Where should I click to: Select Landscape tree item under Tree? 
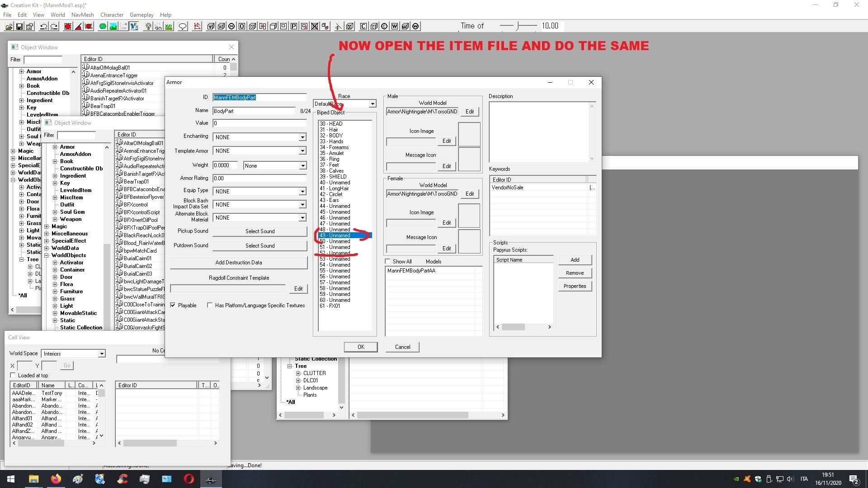tap(315, 388)
